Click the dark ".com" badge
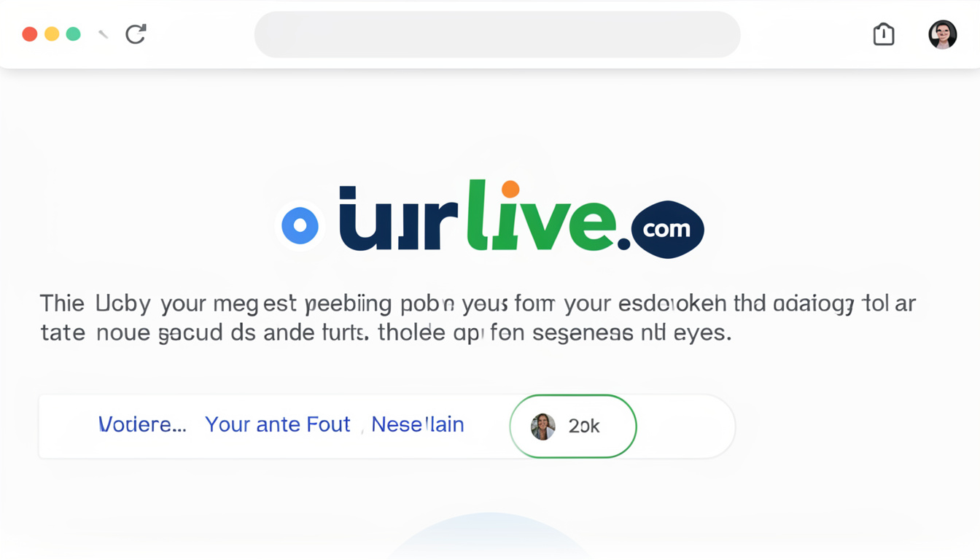 (666, 229)
